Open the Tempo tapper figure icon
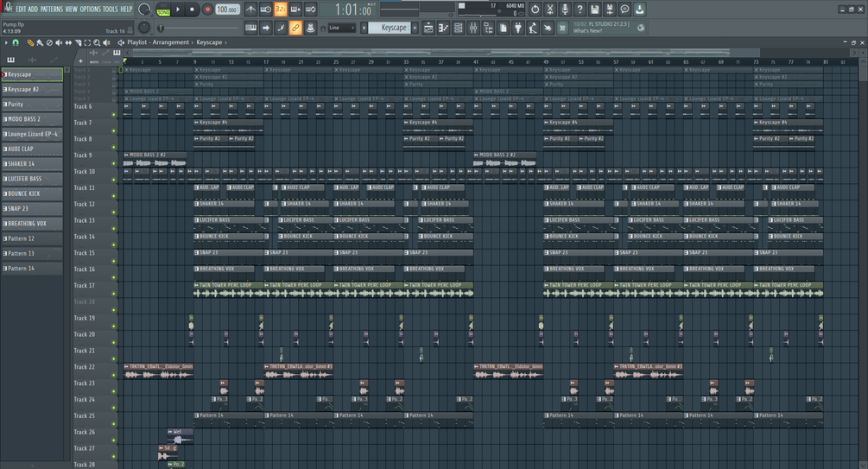 point(533,28)
